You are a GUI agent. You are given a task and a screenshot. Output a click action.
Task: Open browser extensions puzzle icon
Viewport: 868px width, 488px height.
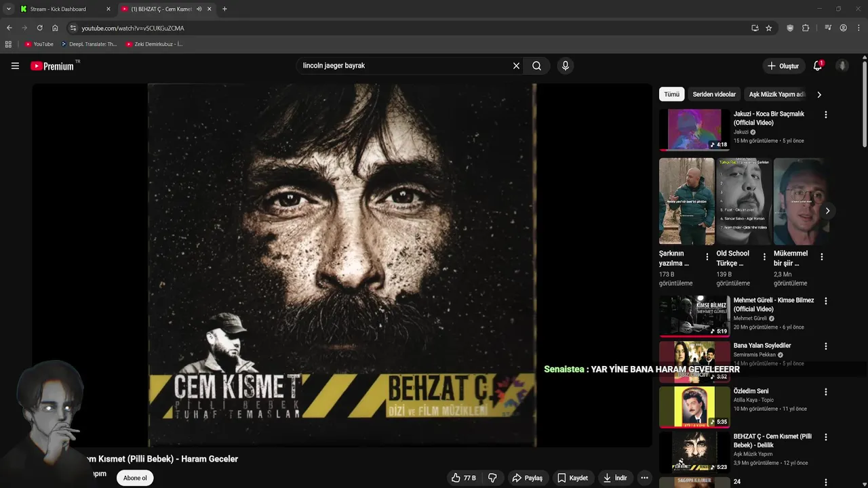[x=806, y=28]
